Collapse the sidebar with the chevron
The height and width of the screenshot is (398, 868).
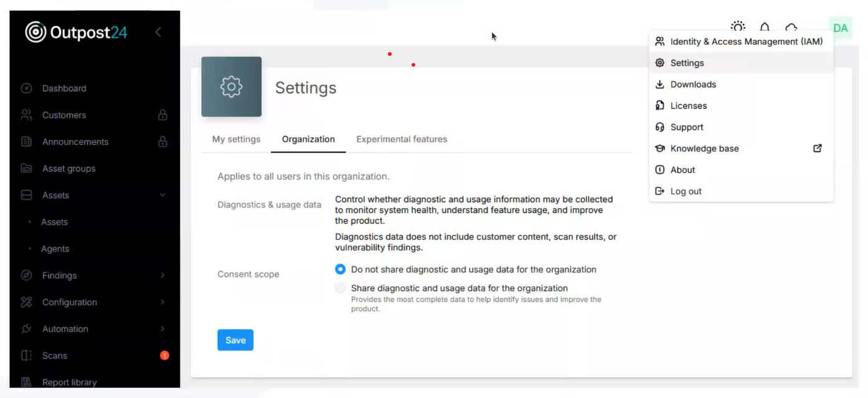158,32
